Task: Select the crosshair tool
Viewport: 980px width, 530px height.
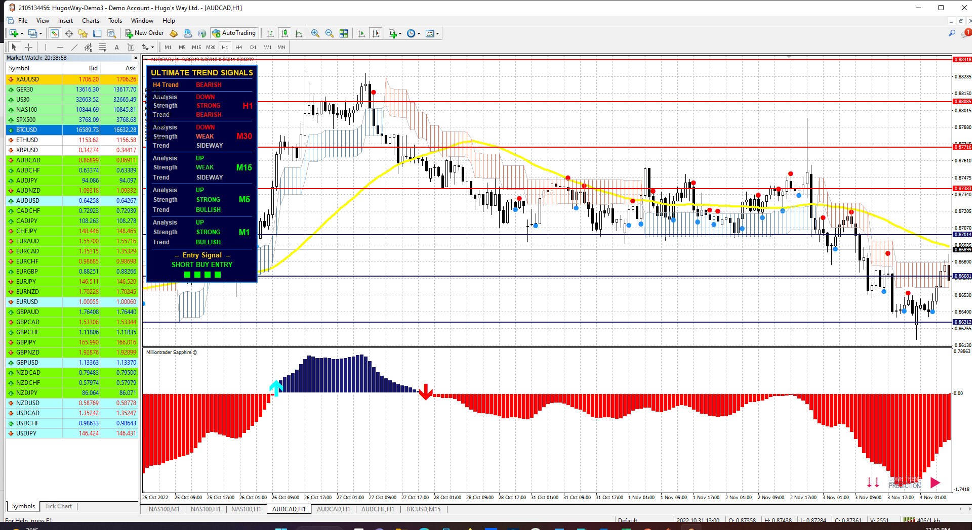Action: click(x=29, y=47)
